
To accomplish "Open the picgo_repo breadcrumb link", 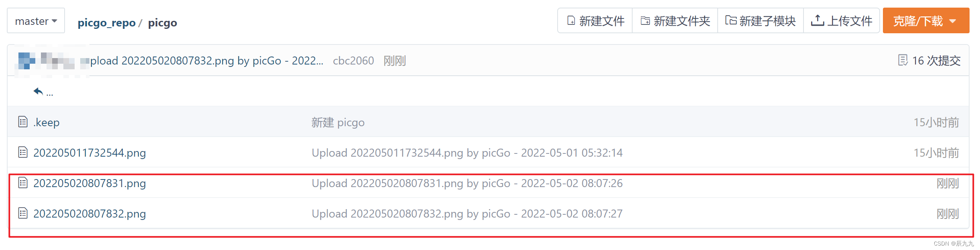I will coord(107,23).
